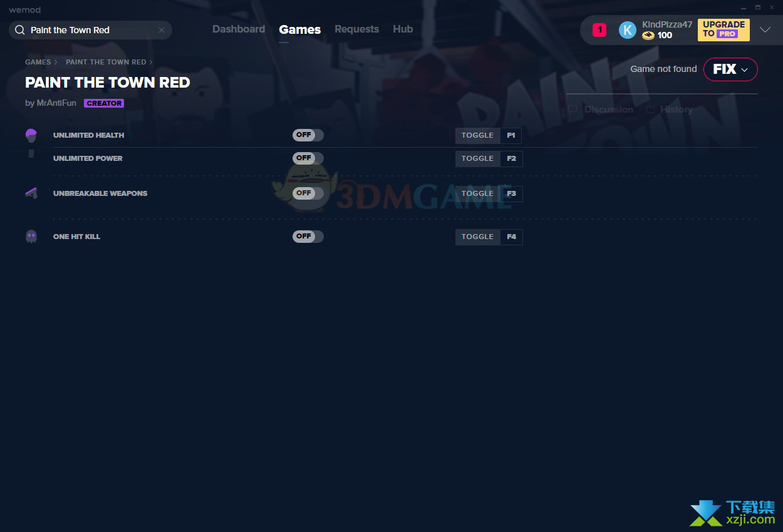The width and height of the screenshot is (783, 532).
Task: Open the FIX dropdown button
Action: click(730, 69)
